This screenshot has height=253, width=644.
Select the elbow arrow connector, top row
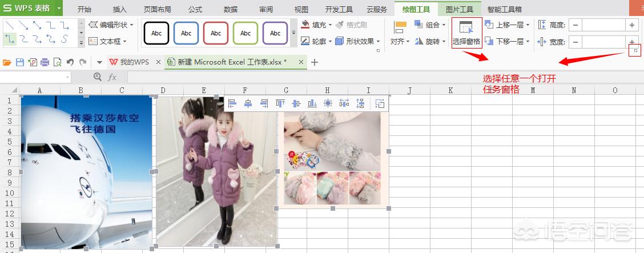(x=64, y=26)
